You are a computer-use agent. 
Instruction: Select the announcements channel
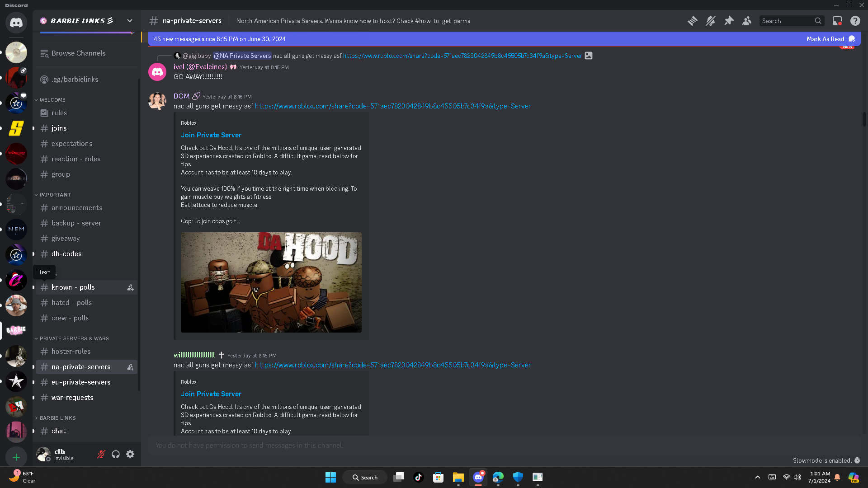coord(86,208)
